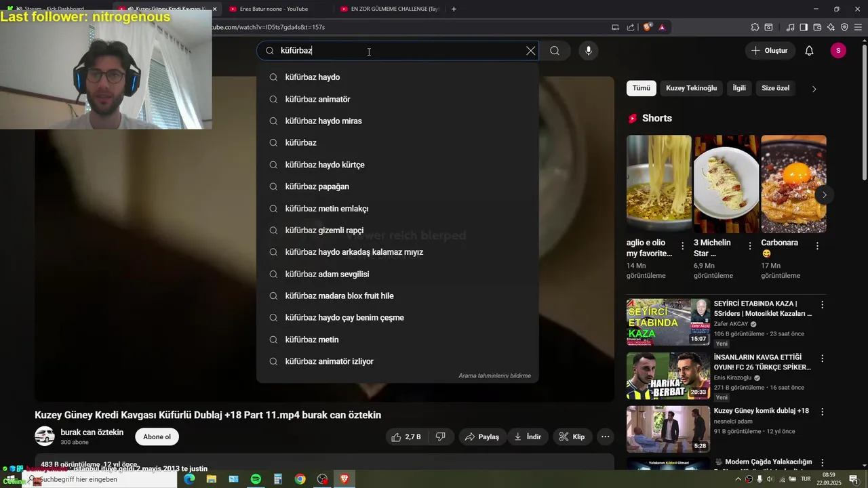Select suggestion "küfürbaz haydo"
Screen dimensions: 868x488
(397, 77)
